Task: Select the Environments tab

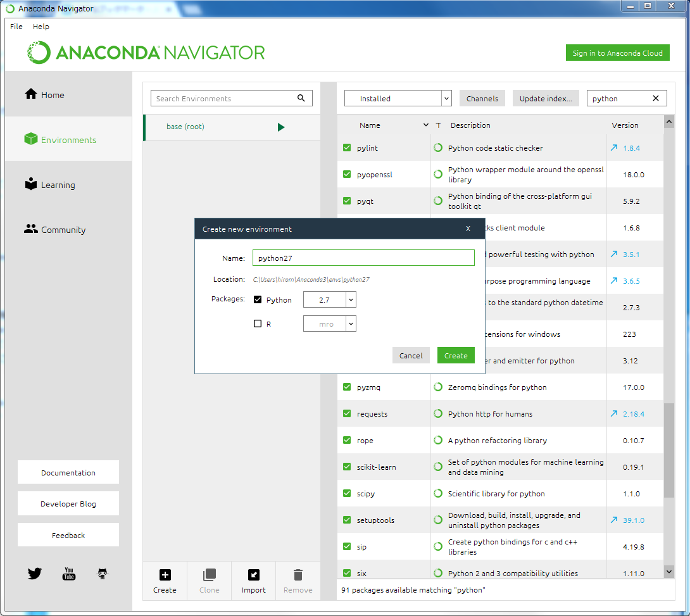Action: [68, 139]
